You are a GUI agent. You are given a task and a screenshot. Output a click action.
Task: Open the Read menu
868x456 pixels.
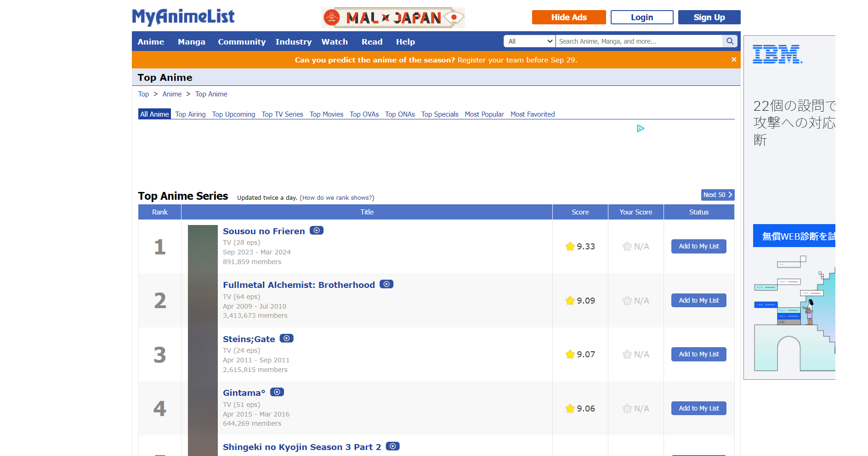click(372, 42)
